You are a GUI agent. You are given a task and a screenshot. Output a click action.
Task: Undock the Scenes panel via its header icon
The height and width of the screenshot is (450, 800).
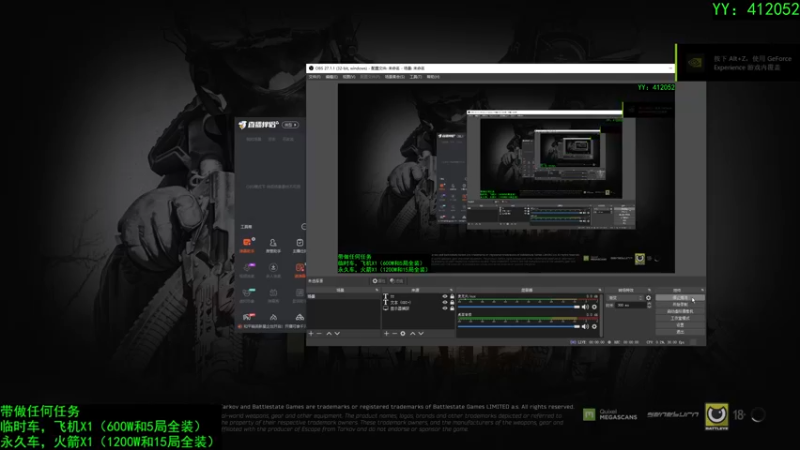[377, 290]
